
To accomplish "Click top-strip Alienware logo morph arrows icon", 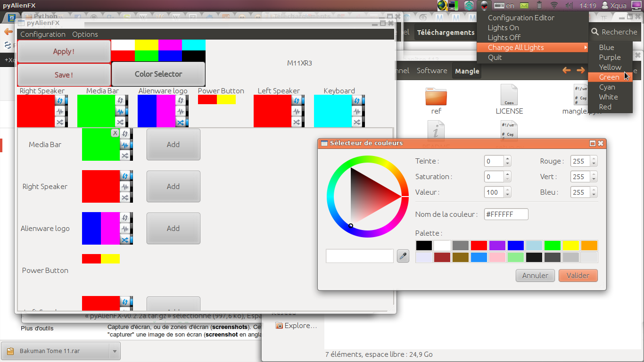I will pos(181,100).
